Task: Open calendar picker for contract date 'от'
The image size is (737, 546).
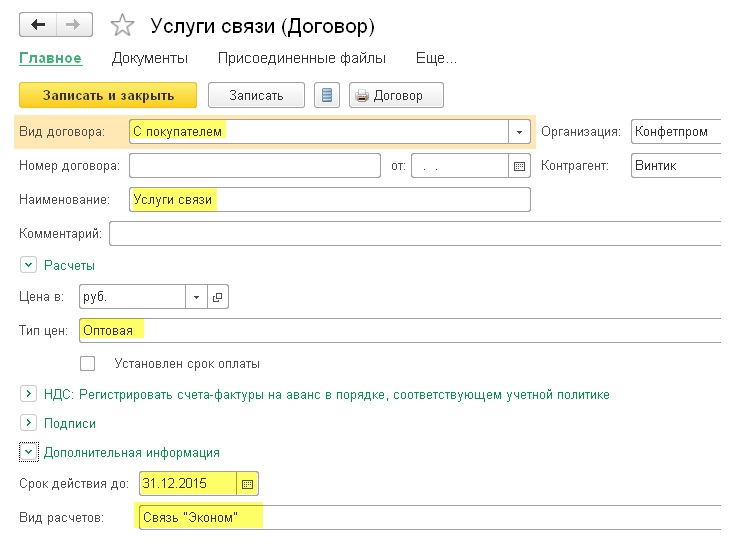Action: [x=519, y=166]
